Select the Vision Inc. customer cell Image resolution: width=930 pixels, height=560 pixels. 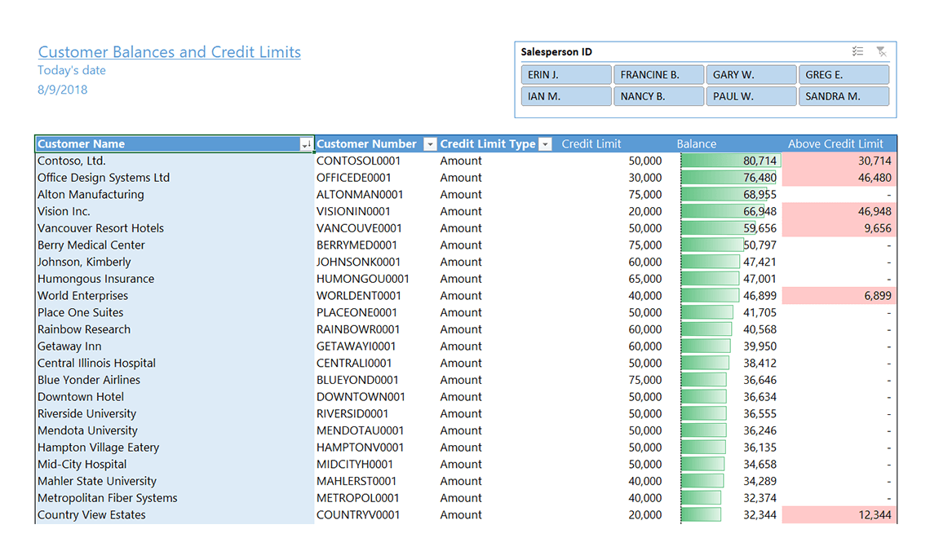click(175, 212)
